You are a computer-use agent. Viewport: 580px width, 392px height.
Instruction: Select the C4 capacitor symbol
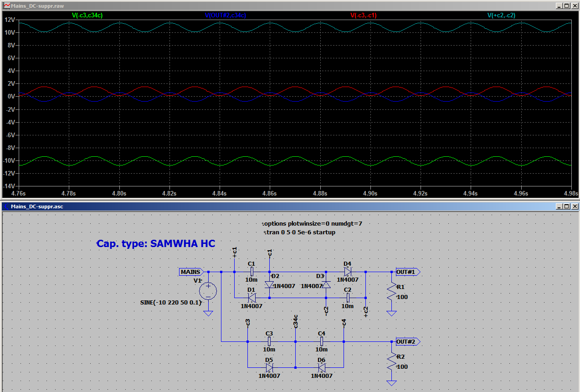pyautogui.click(x=322, y=341)
